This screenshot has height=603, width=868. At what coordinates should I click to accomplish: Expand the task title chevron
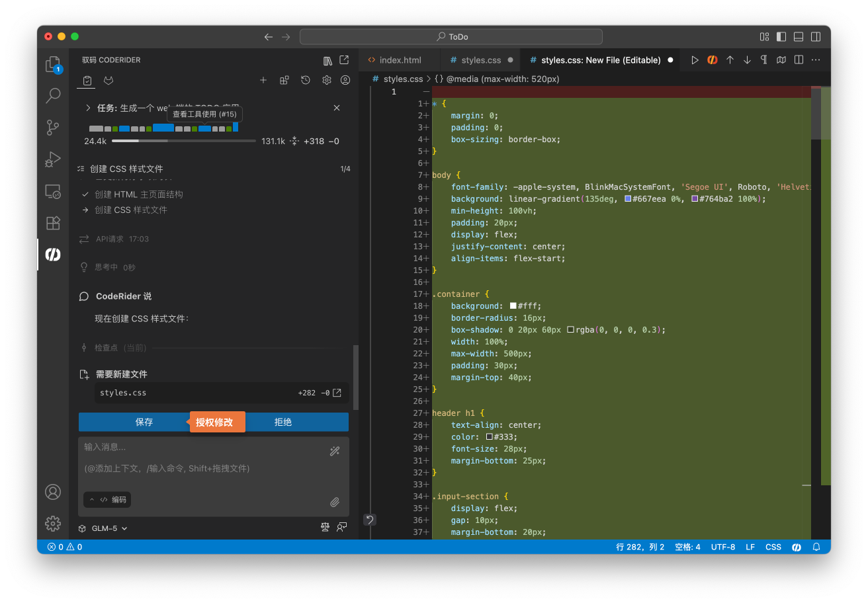[87, 108]
